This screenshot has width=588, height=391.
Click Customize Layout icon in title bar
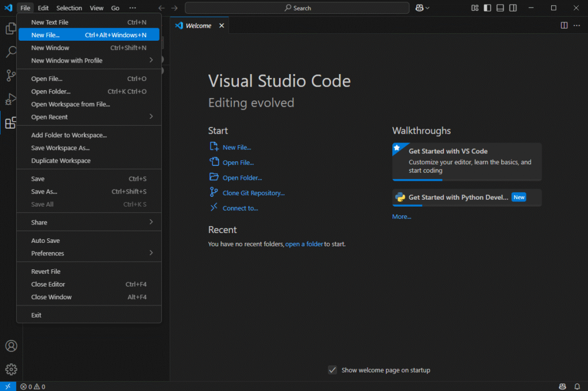click(475, 8)
